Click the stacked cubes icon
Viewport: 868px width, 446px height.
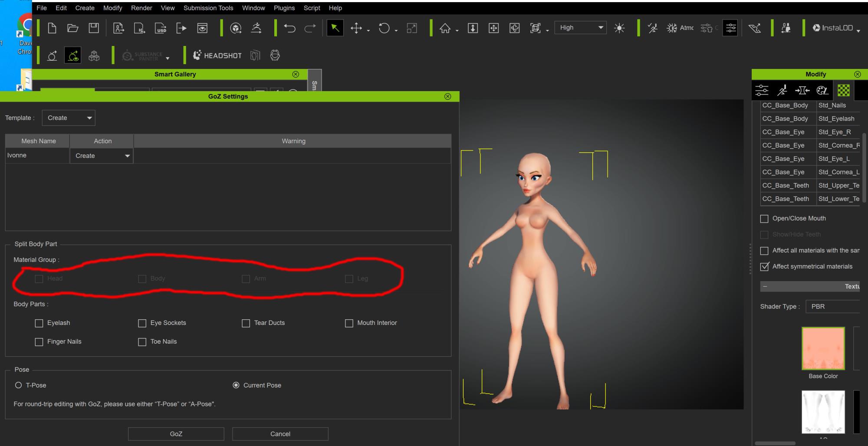coord(94,56)
